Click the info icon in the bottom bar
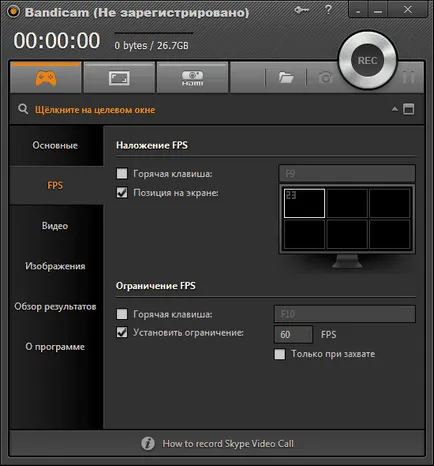The image size is (434, 466). coord(148,444)
